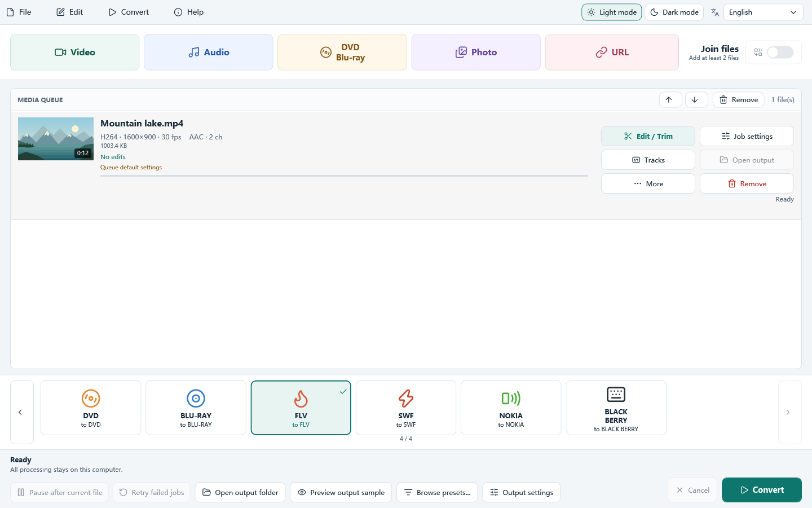Add a Photo source
812x508 pixels.
point(476,52)
